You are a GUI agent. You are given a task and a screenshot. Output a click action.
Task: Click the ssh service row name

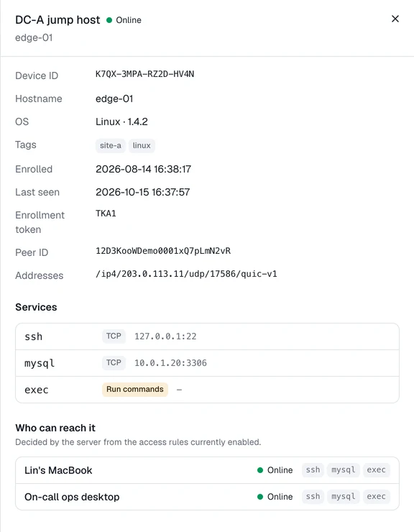click(34, 336)
